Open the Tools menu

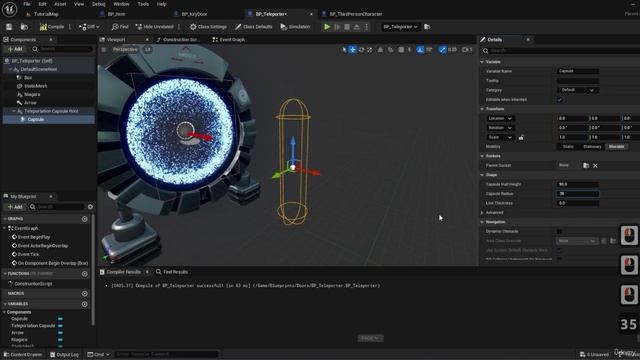(x=143, y=4)
